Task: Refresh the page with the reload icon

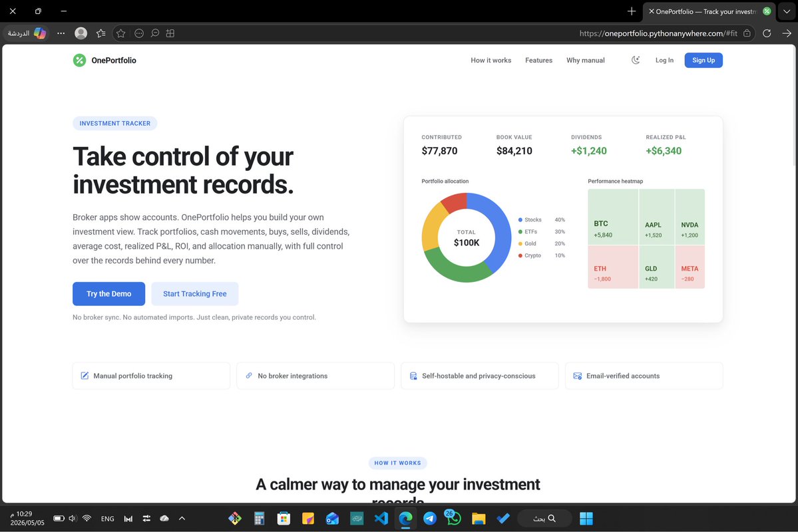Action: click(767, 33)
